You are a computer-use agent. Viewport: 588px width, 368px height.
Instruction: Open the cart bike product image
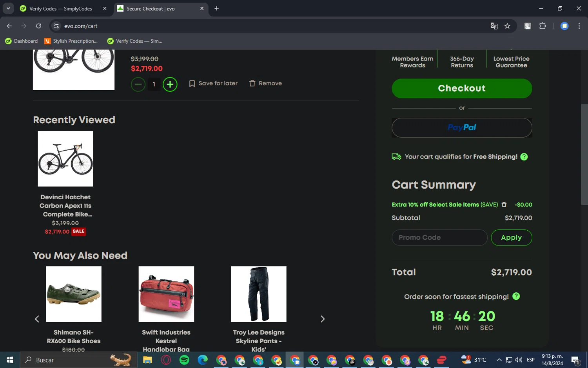(74, 70)
